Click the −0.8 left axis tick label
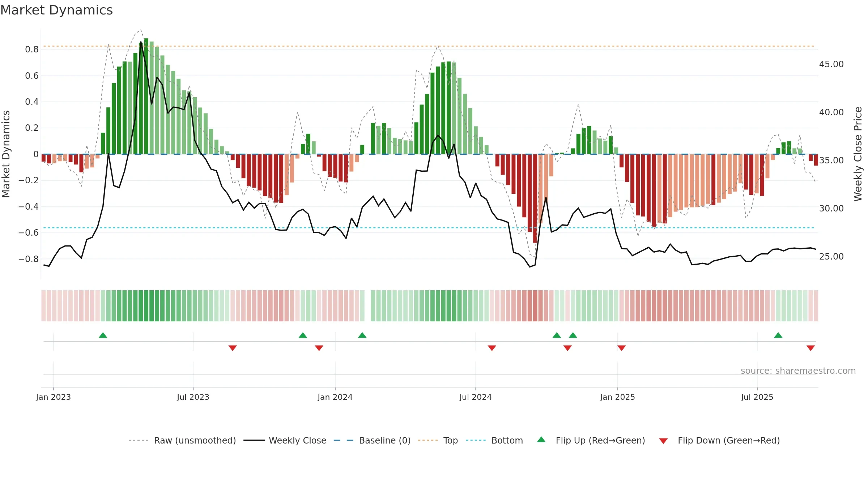This screenshot has height=488, width=868. pyautogui.click(x=29, y=259)
